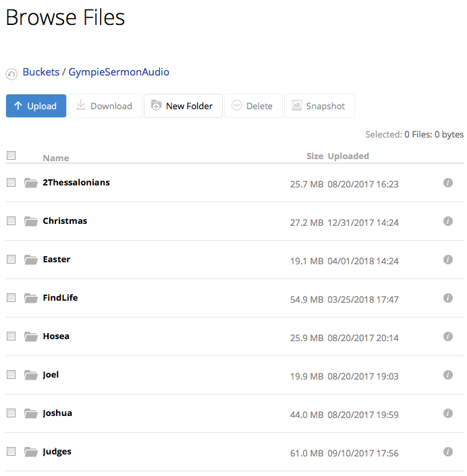Click the Delete button
The width and height of the screenshot is (467, 476).
pos(253,106)
